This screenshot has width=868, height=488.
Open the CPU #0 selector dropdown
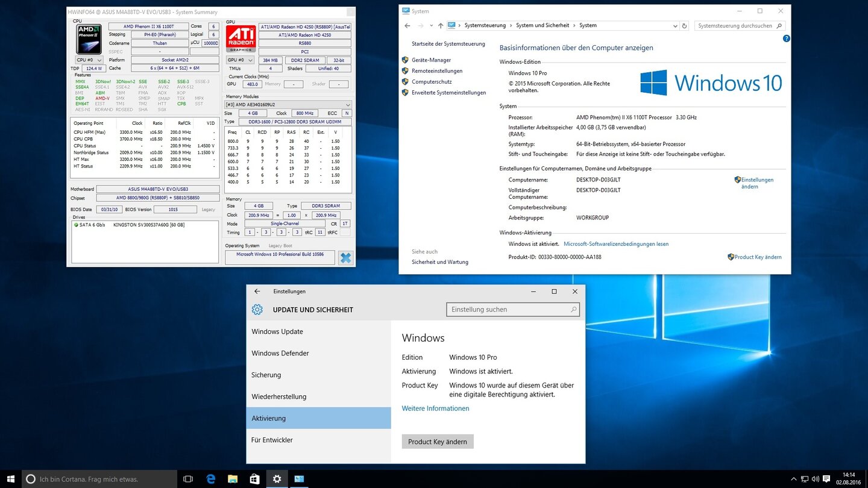(x=89, y=60)
